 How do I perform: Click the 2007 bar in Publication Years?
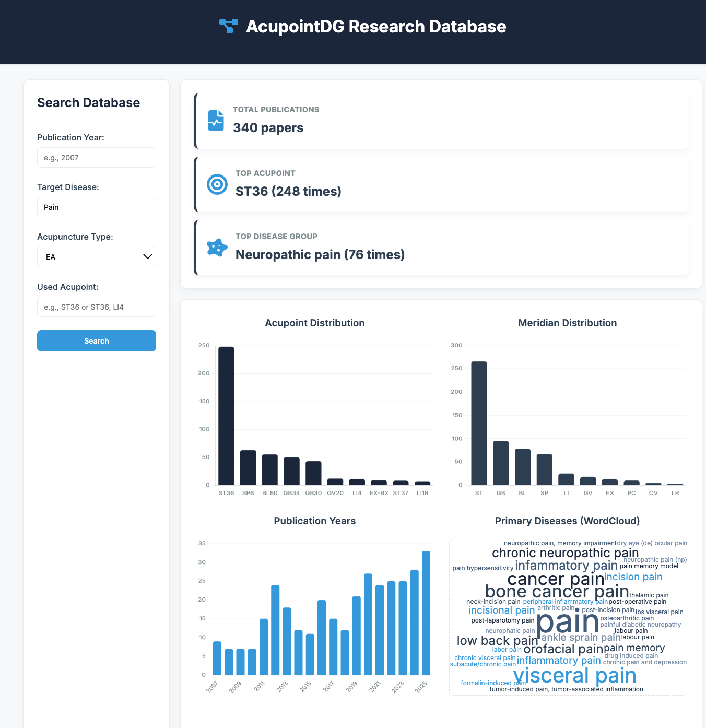217,658
